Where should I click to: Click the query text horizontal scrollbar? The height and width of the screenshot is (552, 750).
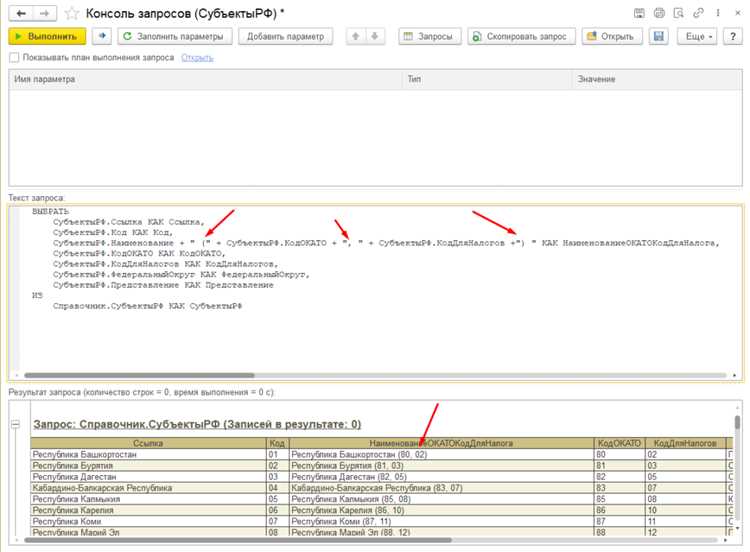(139, 375)
